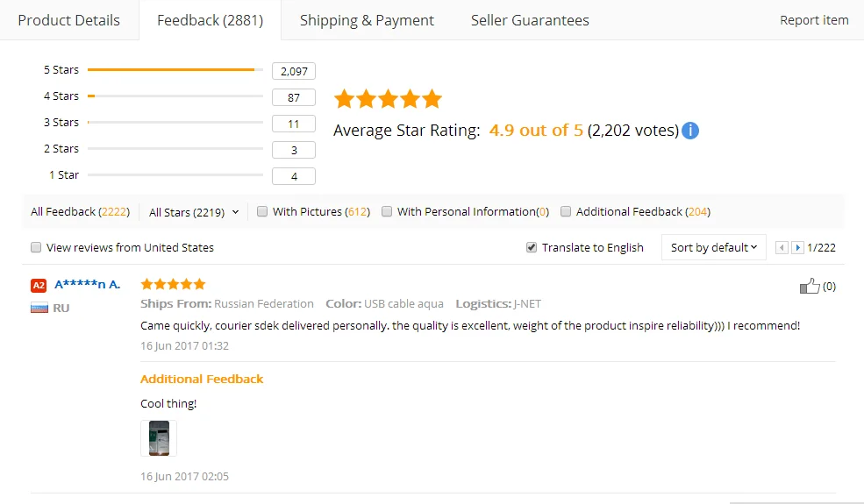Click the blue info icon beside votes
Image resolution: width=864 pixels, height=504 pixels.
click(690, 131)
